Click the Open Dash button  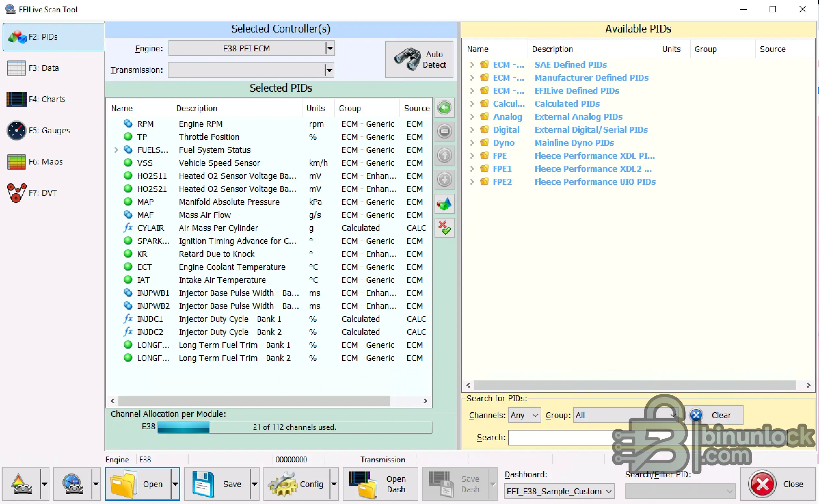pos(380,484)
